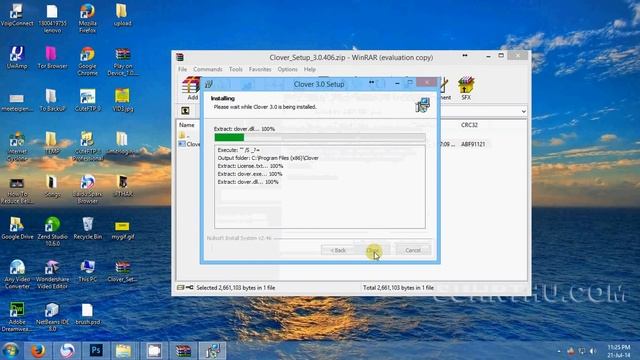Open the To BackuP desktop folder
The width and height of the screenshot is (640, 360).
pyautogui.click(x=52, y=100)
